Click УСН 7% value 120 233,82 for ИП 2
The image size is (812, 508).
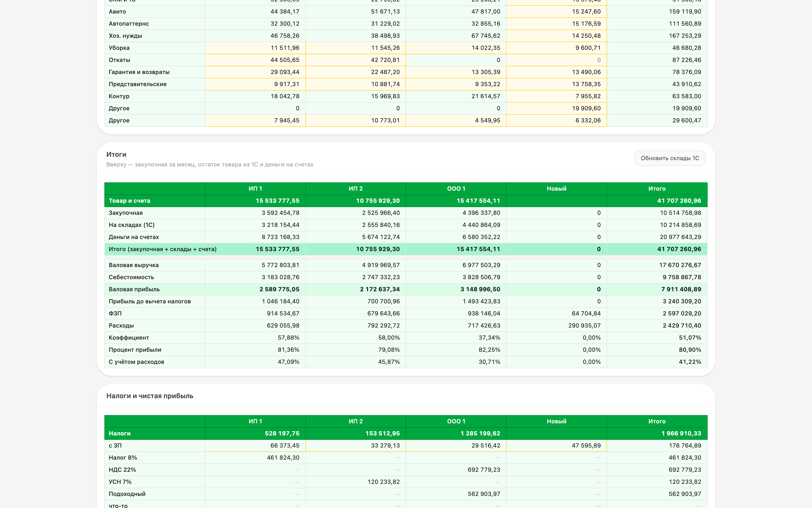click(x=384, y=482)
